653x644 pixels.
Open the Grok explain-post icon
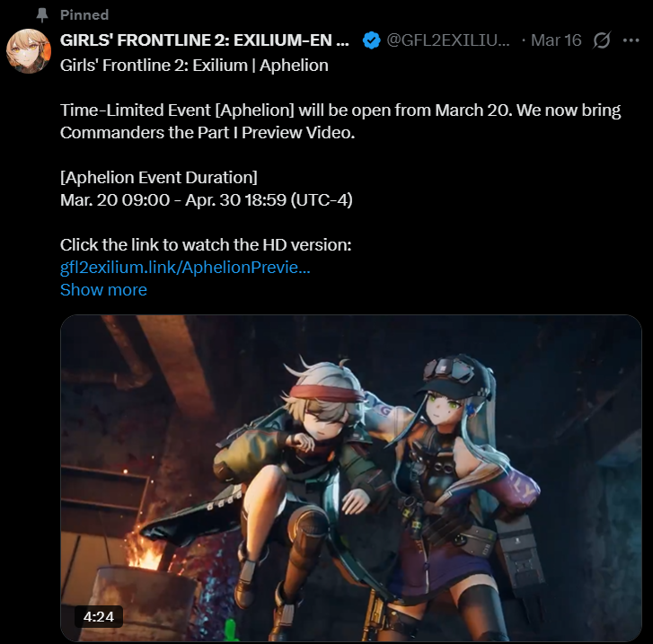pos(602,40)
